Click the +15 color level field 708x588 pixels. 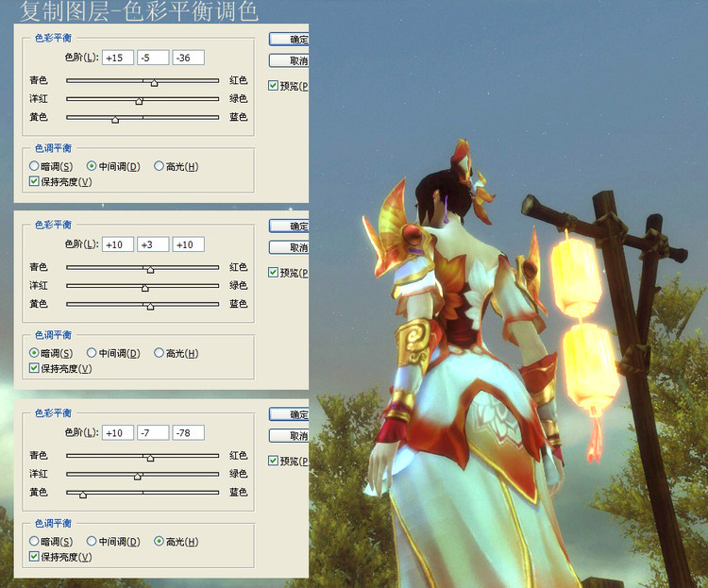click(x=118, y=58)
